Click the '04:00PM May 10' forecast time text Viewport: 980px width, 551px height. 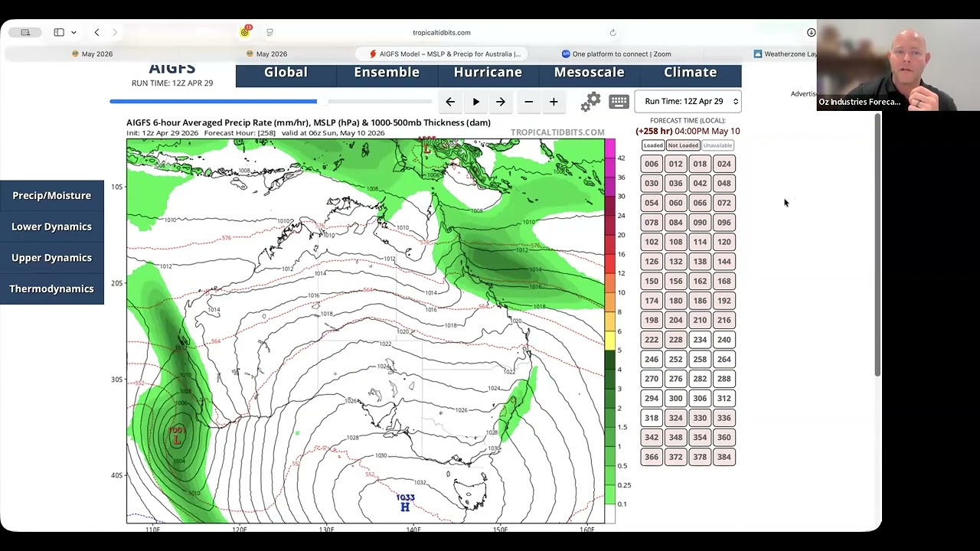(707, 131)
